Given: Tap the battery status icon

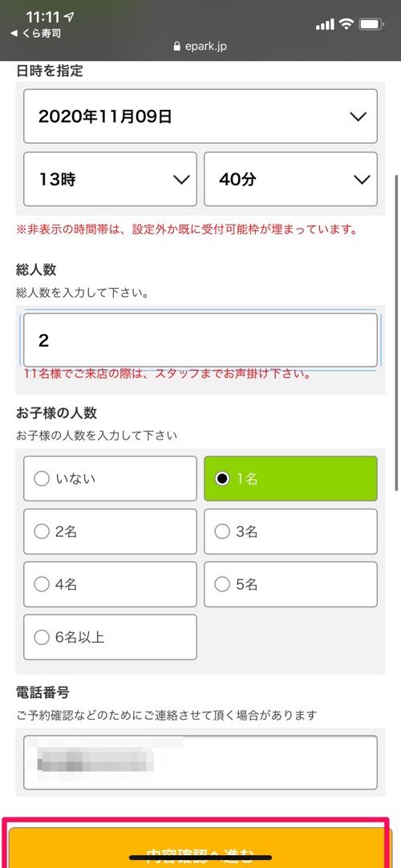Looking at the screenshot, I should tap(371, 24).
